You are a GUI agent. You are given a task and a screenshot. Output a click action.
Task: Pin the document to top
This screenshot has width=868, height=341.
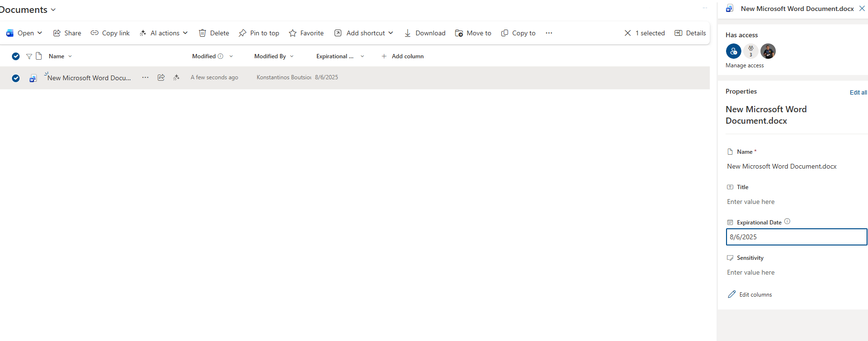coord(259,33)
